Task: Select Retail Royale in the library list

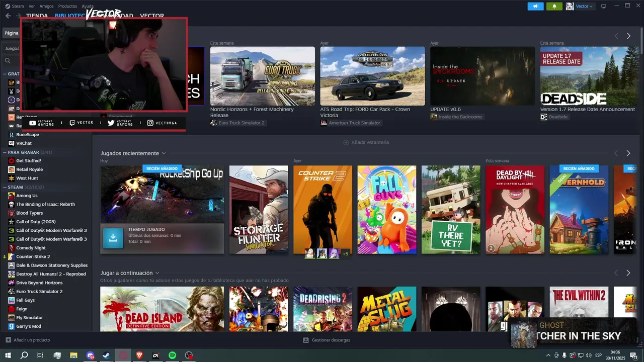Action: click(x=29, y=169)
